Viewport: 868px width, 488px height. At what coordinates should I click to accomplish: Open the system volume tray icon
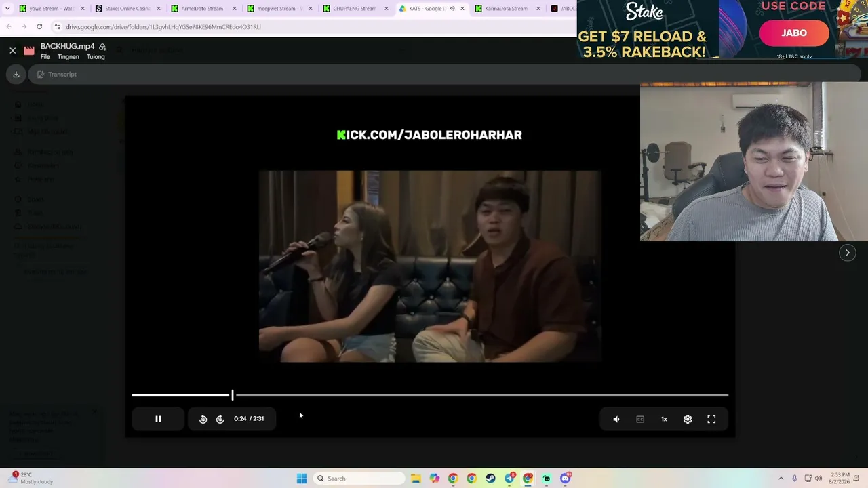(818, 479)
